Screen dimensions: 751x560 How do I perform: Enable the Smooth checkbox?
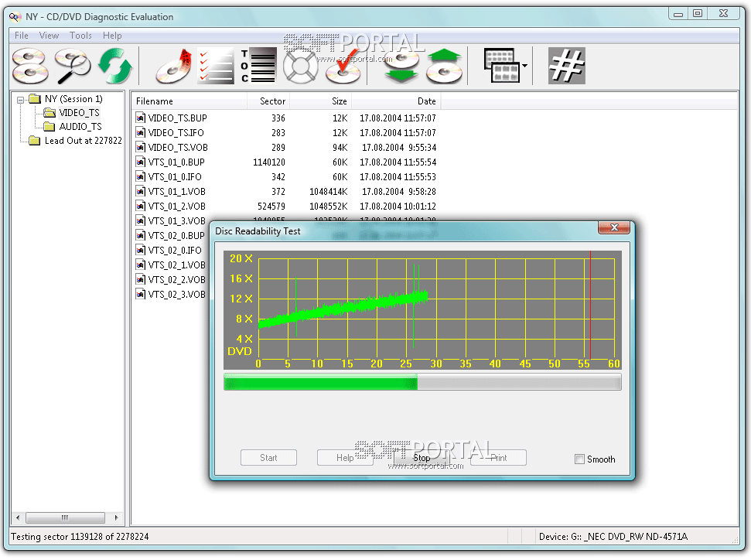pos(580,459)
